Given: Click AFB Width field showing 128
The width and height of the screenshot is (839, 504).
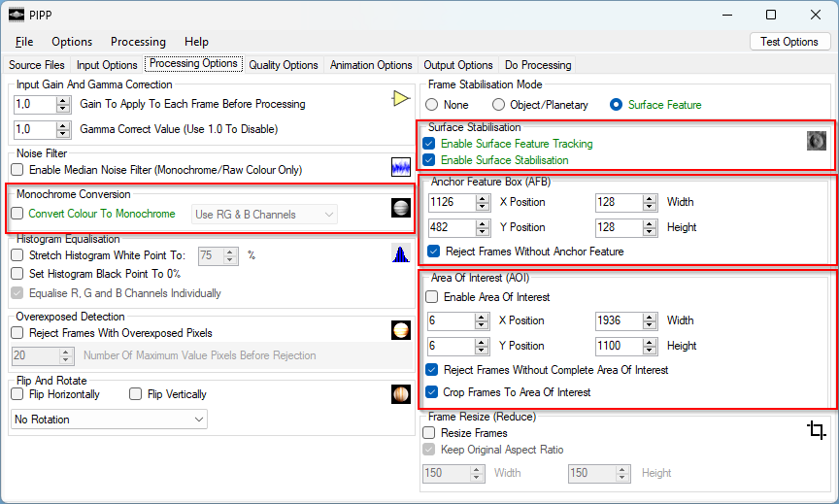Looking at the screenshot, I should pos(619,202).
